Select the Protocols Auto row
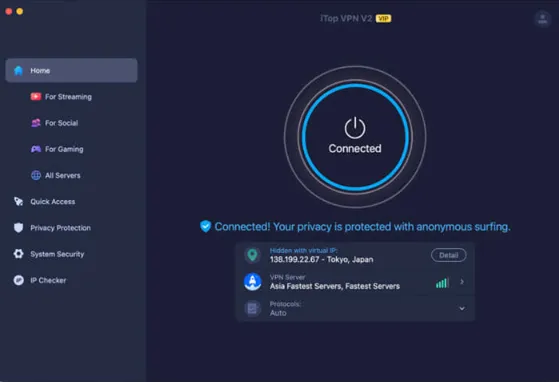Viewport: 559px width, 382px height. pos(355,308)
